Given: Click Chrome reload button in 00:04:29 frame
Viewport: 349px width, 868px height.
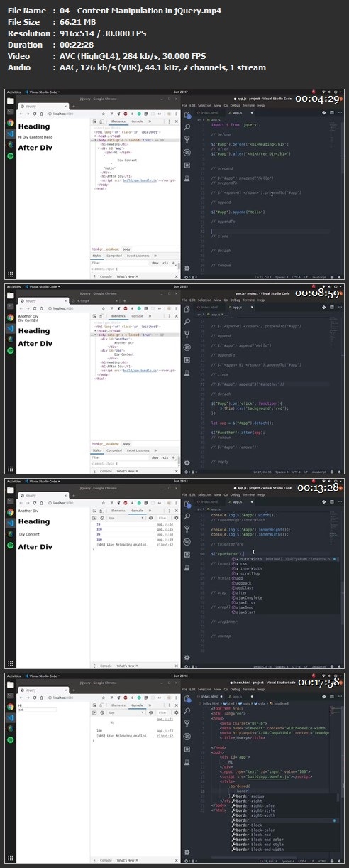Looking at the screenshot, I should coord(35,114).
